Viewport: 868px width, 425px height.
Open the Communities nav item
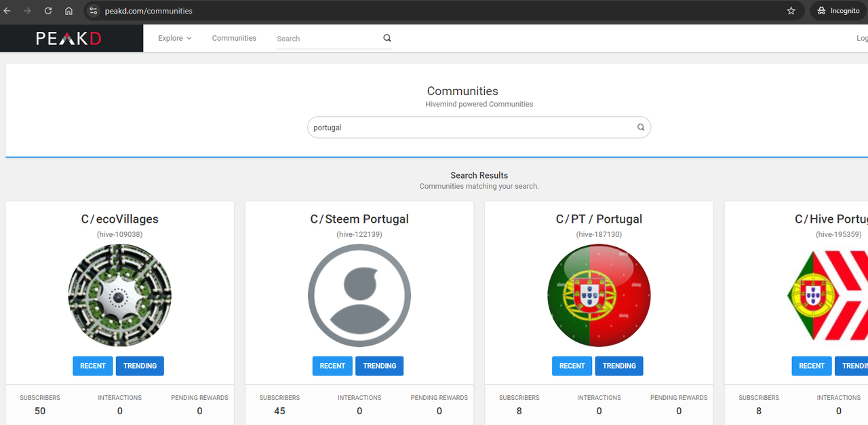[234, 38]
